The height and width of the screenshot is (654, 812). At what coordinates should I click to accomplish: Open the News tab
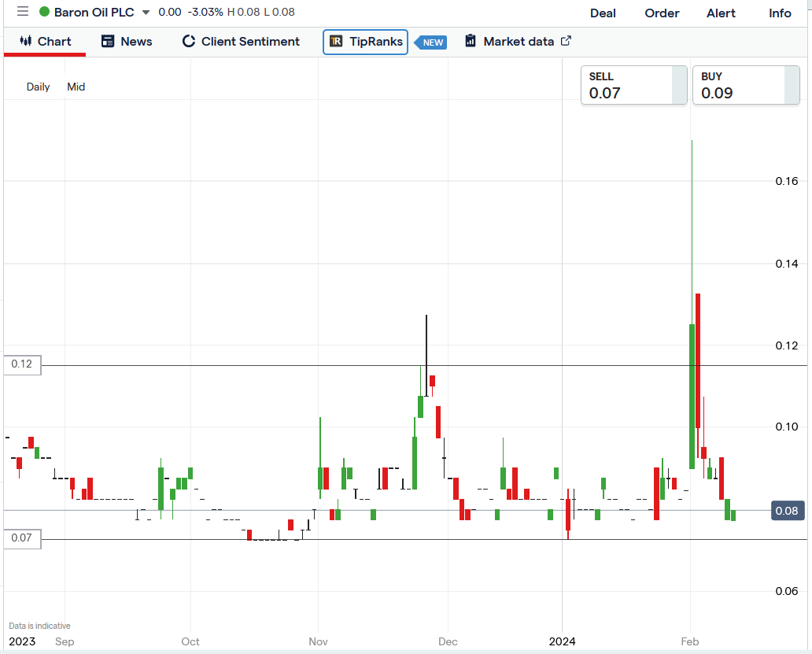[x=127, y=42]
